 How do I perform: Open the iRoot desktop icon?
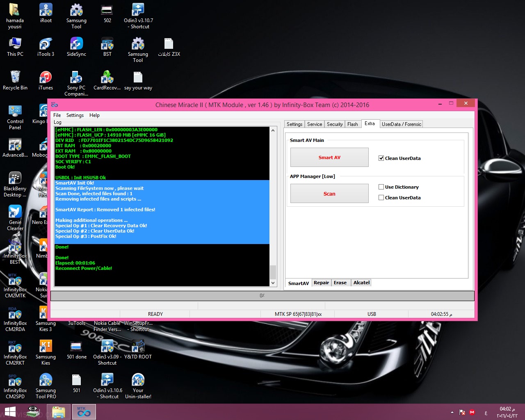pos(46,13)
